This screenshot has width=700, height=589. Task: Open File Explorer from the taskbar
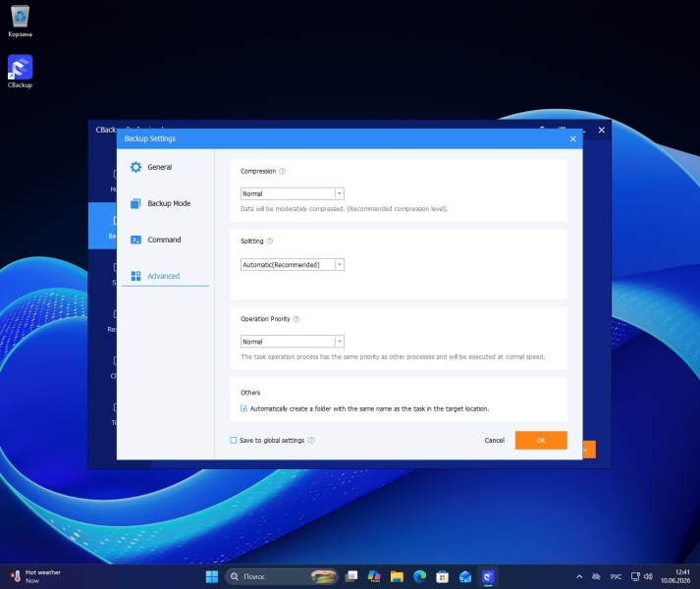(x=397, y=576)
